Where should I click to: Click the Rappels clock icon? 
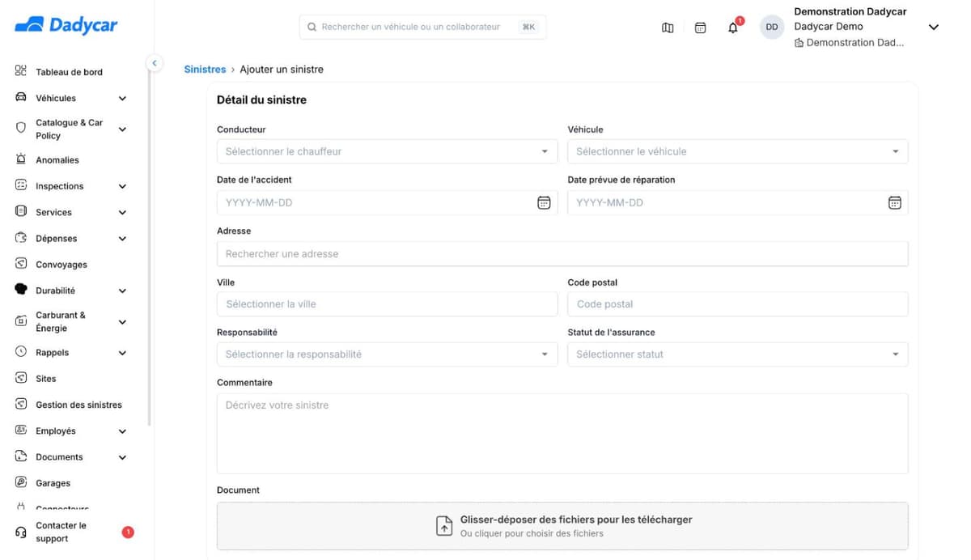click(x=21, y=352)
